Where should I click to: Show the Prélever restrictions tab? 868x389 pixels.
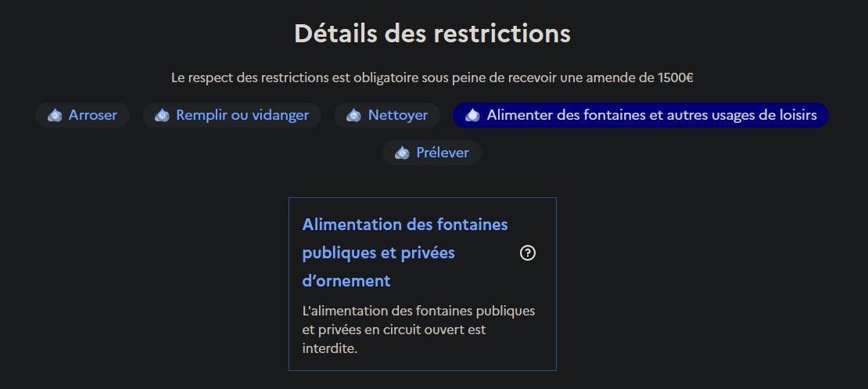point(442,153)
